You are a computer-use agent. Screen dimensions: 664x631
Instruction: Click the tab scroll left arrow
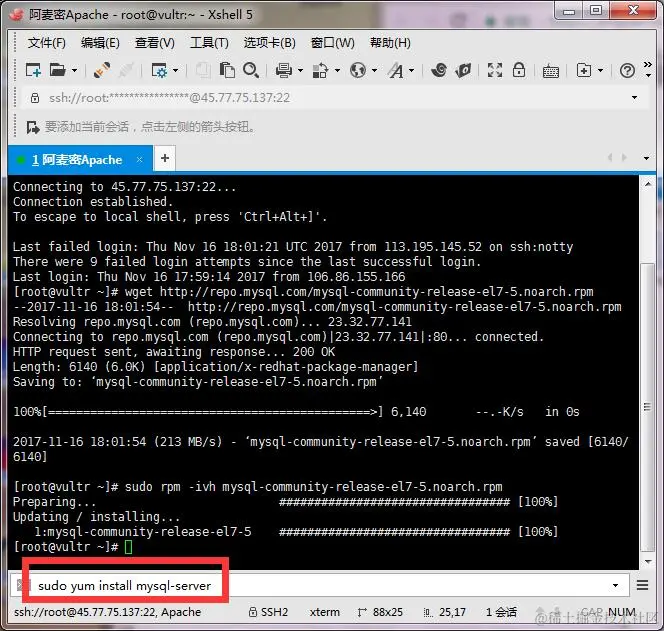(x=610, y=158)
